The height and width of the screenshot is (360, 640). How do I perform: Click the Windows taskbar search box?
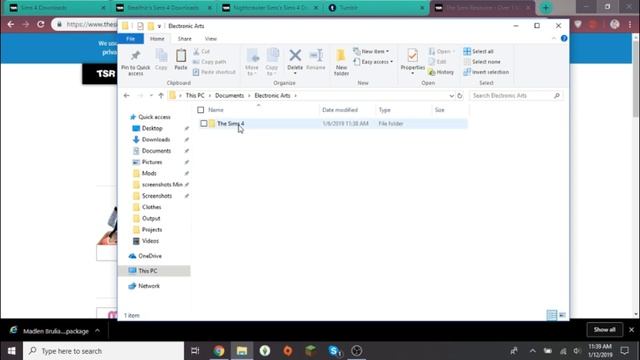point(104,351)
